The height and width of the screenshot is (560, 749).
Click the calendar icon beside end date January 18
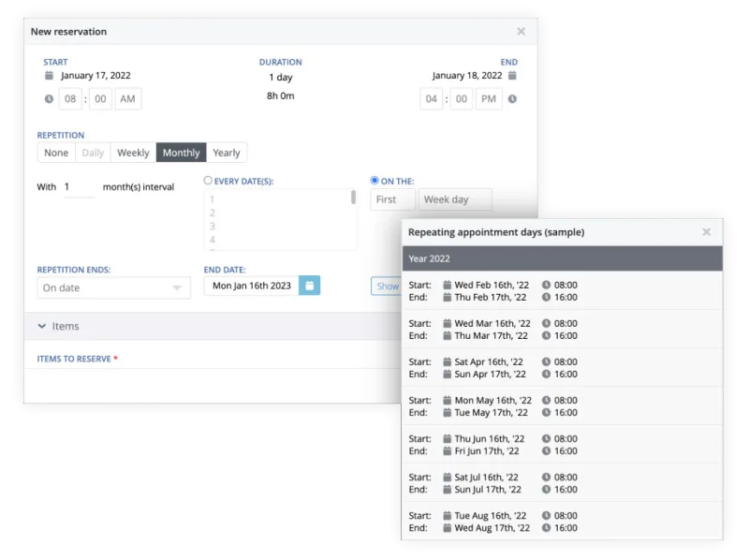click(512, 76)
